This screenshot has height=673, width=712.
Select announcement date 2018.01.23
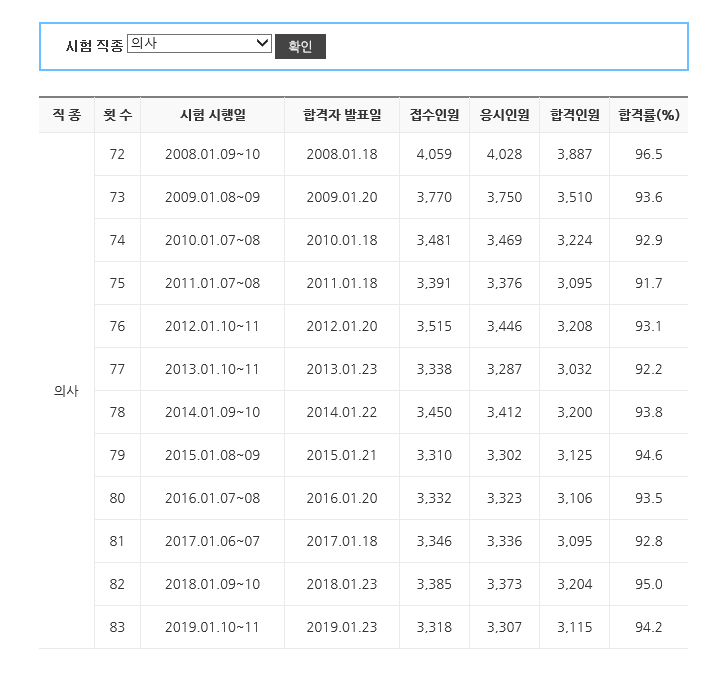click(342, 584)
